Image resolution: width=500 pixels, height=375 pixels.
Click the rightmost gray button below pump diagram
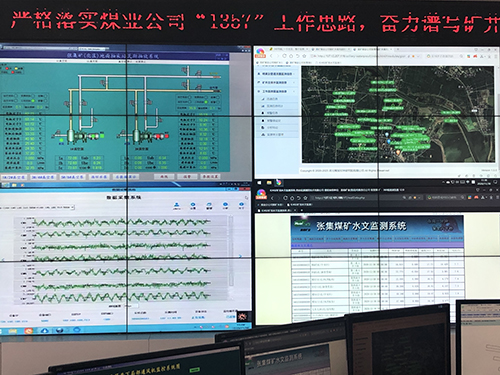coord(210,176)
